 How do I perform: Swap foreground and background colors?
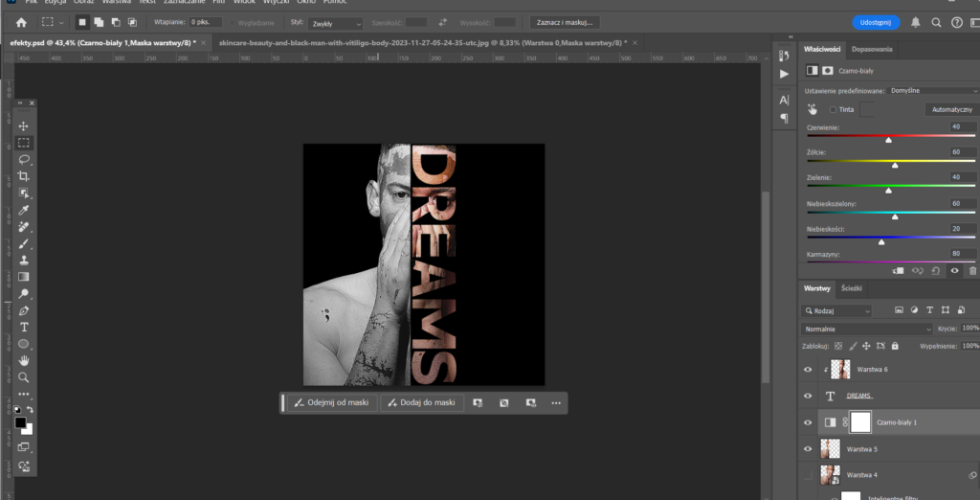coord(30,410)
